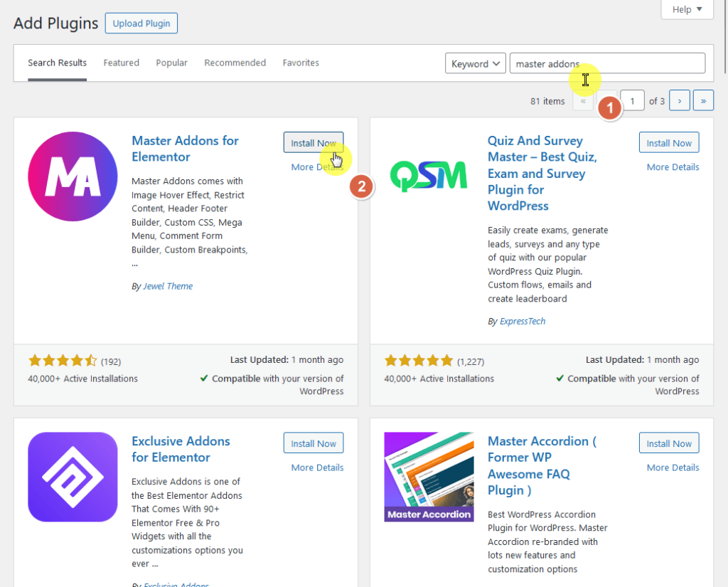The height and width of the screenshot is (587, 728).
Task: Open the Jewel Theme author link
Action: pos(168,286)
